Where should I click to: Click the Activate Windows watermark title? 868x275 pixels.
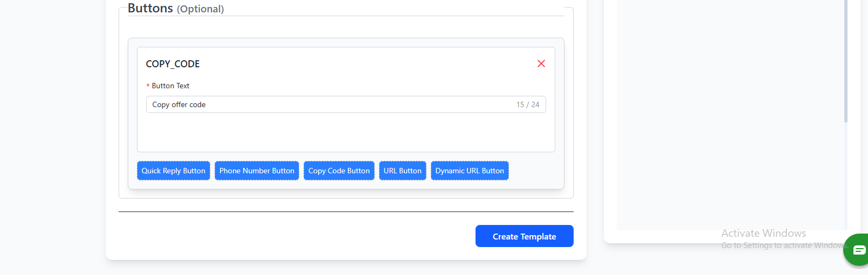(x=763, y=233)
